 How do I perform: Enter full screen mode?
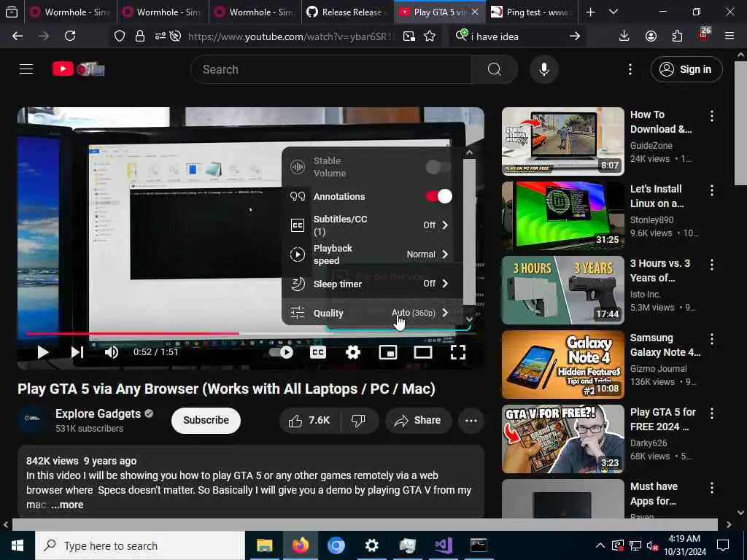tap(458, 352)
